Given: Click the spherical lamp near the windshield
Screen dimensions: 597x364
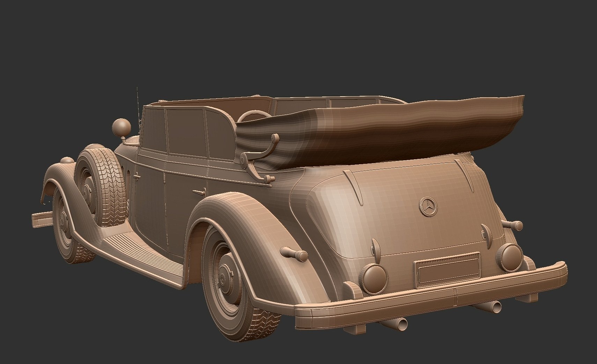Looking at the screenshot, I should pos(121,127).
